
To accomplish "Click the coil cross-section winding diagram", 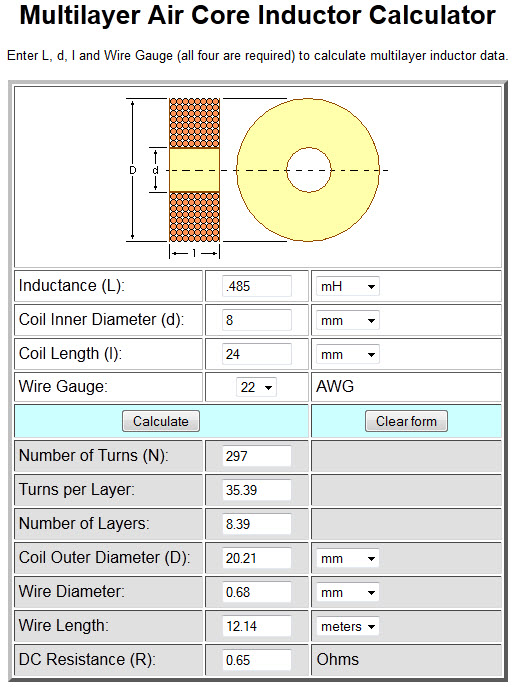I will click(x=194, y=170).
